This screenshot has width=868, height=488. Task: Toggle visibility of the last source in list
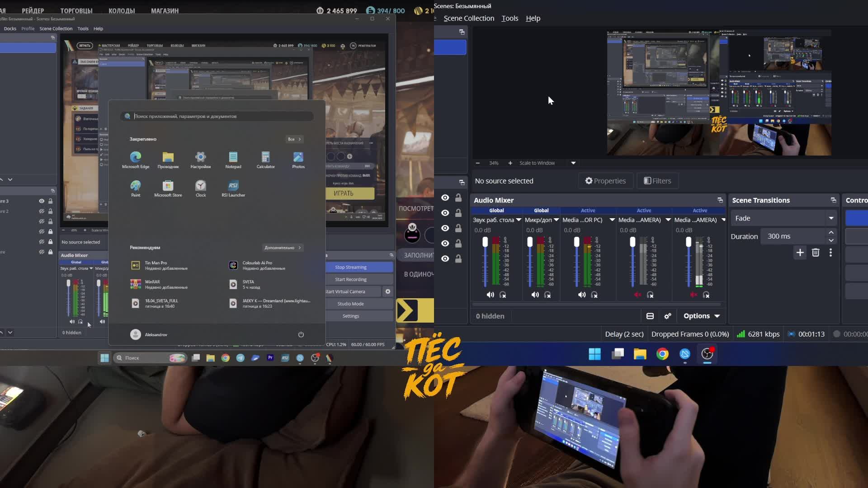[445, 258]
